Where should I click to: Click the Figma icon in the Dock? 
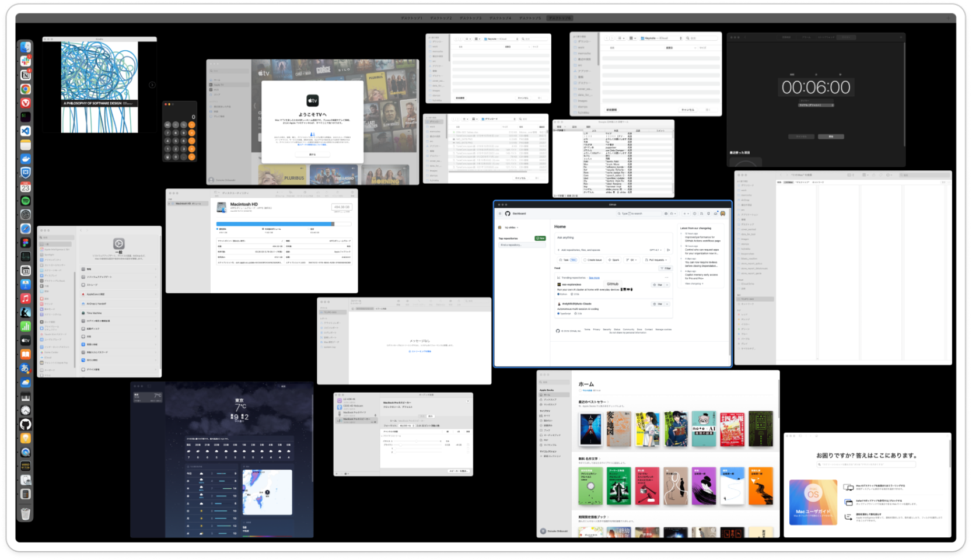[x=26, y=243]
